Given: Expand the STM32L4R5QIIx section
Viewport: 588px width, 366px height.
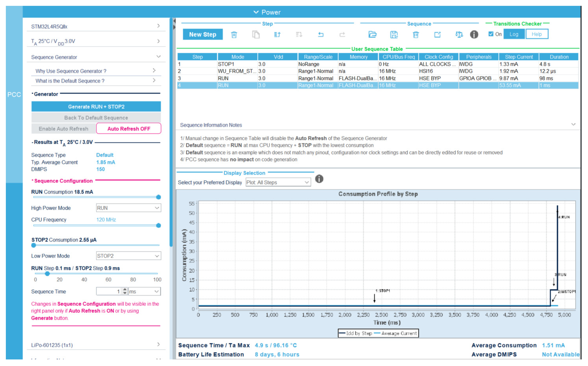Looking at the screenshot, I should tap(96, 26).
